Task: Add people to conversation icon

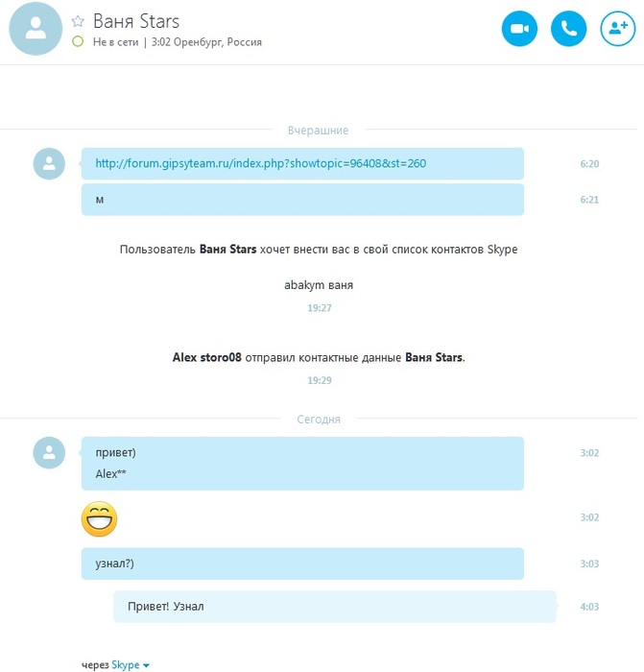Action: [x=618, y=29]
